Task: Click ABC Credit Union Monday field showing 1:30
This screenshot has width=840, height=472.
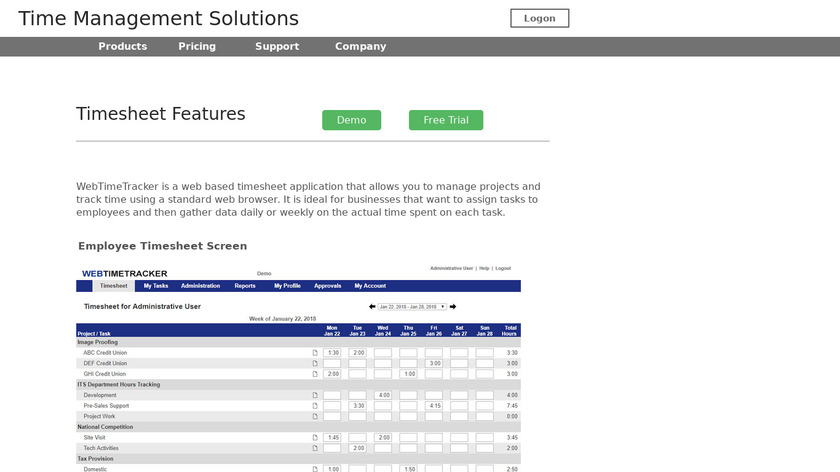Action: tap(332, 353)
